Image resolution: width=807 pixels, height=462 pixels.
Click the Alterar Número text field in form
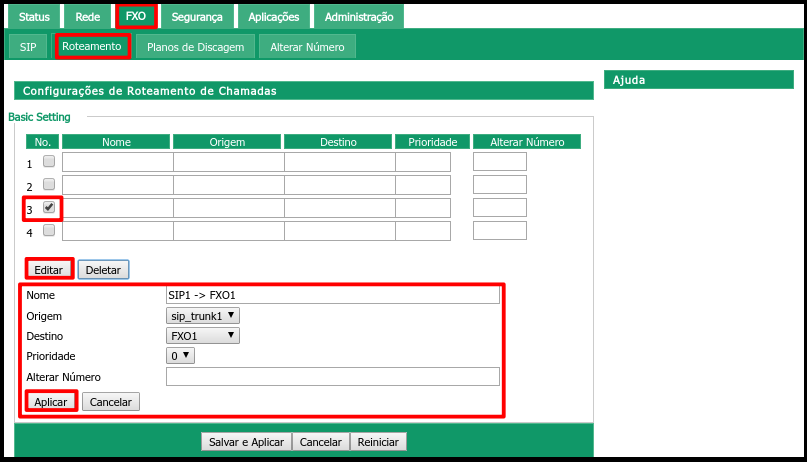tap(332, 377)
